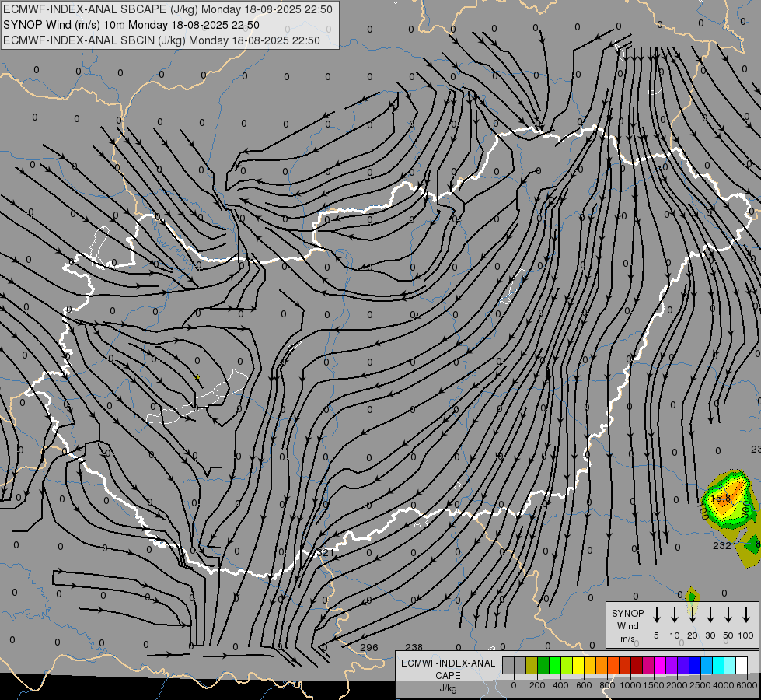Pick the indigo swatch right of 2000 tick
This screenshot has width=761, height=700.
click(684, 665)
